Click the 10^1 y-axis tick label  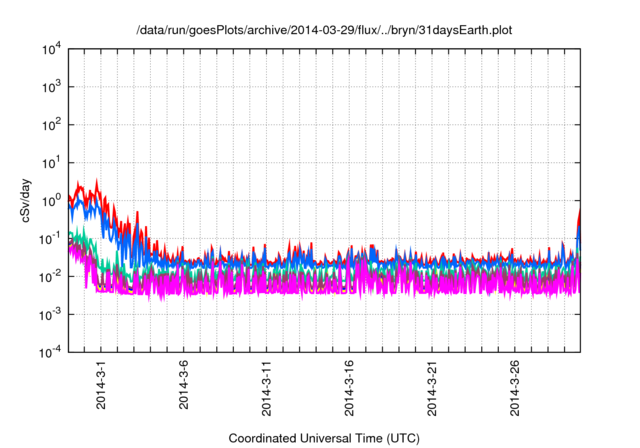pos(50,162)
